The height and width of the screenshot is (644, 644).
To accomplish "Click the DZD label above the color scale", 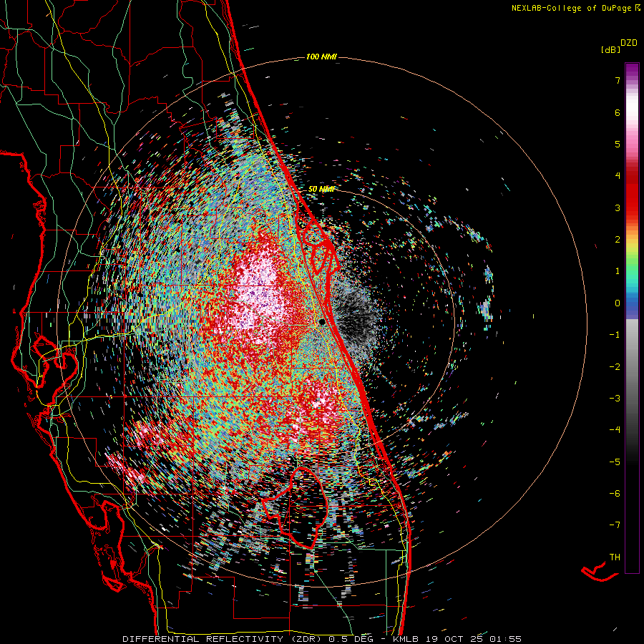I will tap(629, 43).
